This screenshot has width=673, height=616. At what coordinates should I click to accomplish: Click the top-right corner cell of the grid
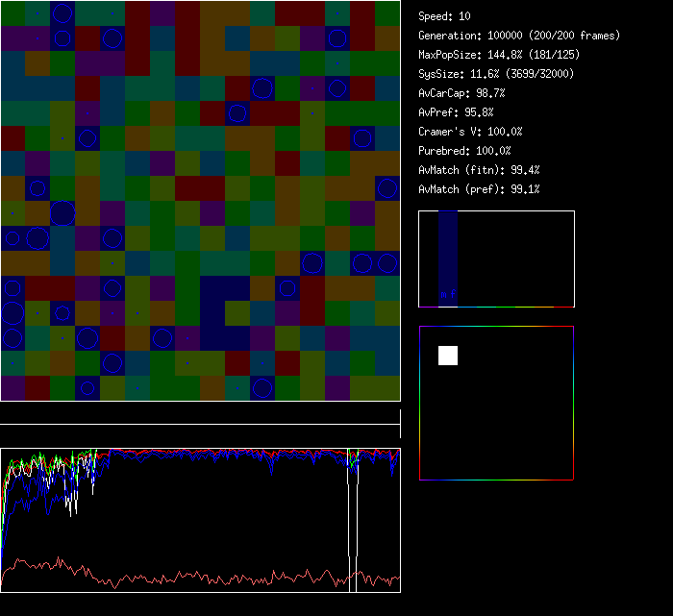387,12
